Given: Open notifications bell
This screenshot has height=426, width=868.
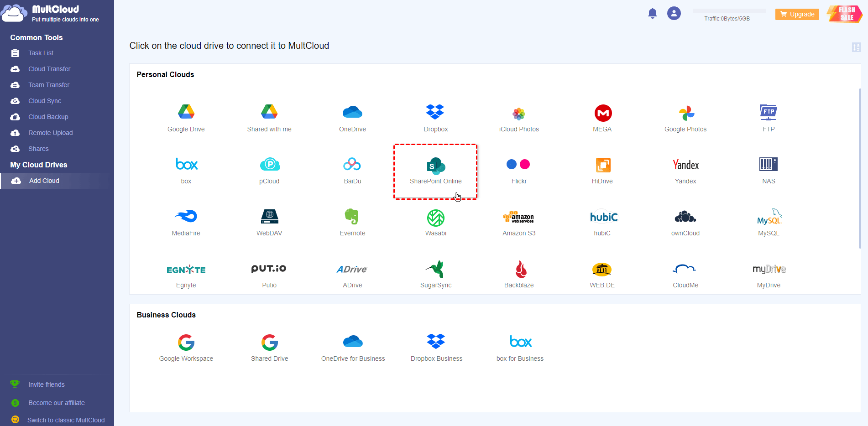Looking at the screenshot, I should 653,13.
